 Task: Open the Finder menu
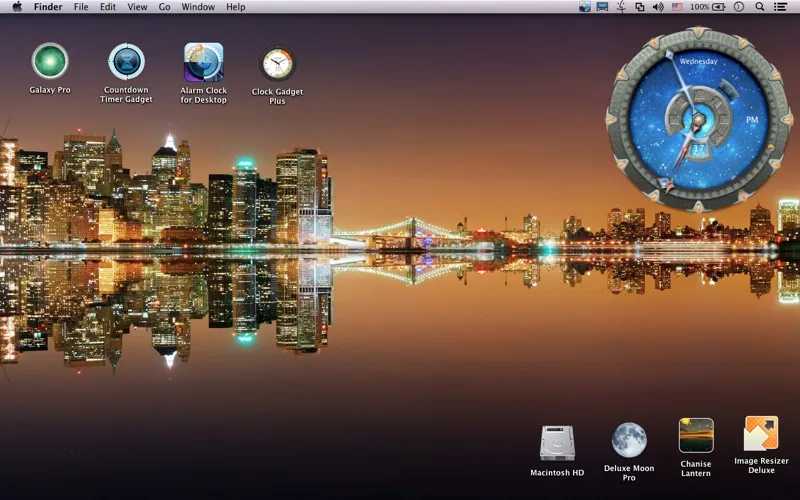(x=48, y=7)
